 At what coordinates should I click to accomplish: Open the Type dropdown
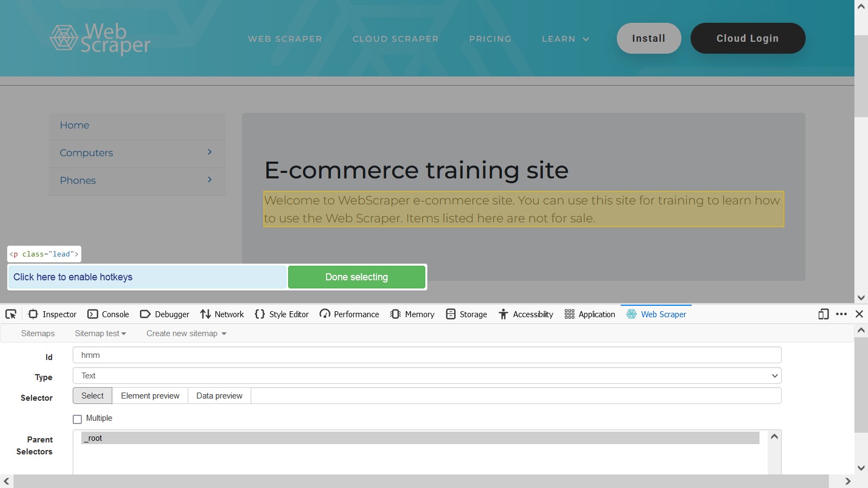click(x=427, y=376)
